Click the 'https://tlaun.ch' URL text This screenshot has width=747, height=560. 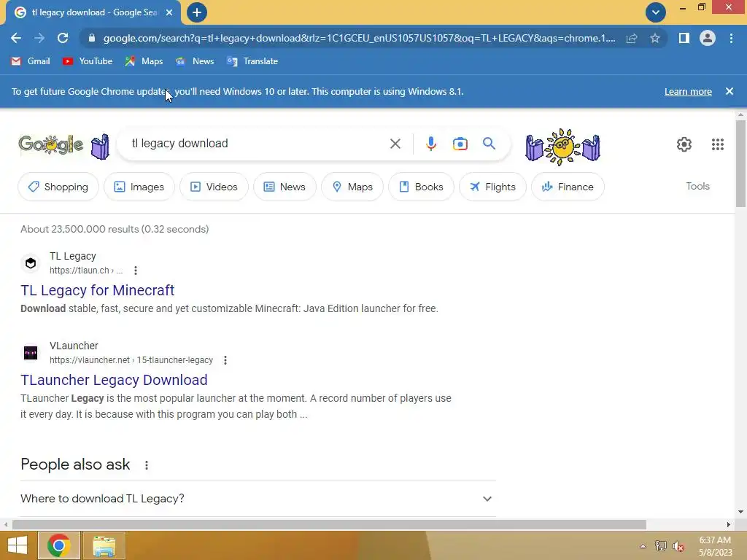click(79, 271)
